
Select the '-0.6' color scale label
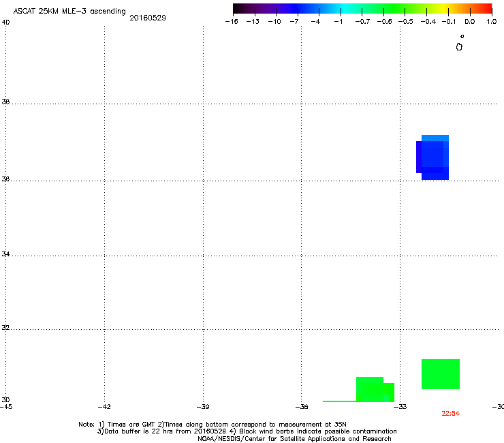pyautogui.click(x=384, y=22)
